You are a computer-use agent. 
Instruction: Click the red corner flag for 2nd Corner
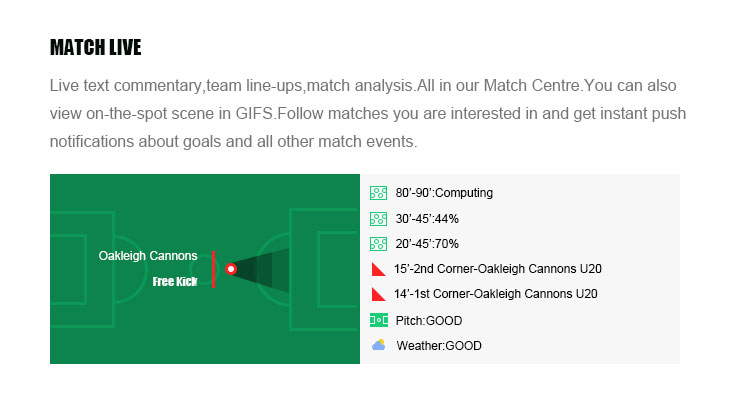(x=378, y=269)
